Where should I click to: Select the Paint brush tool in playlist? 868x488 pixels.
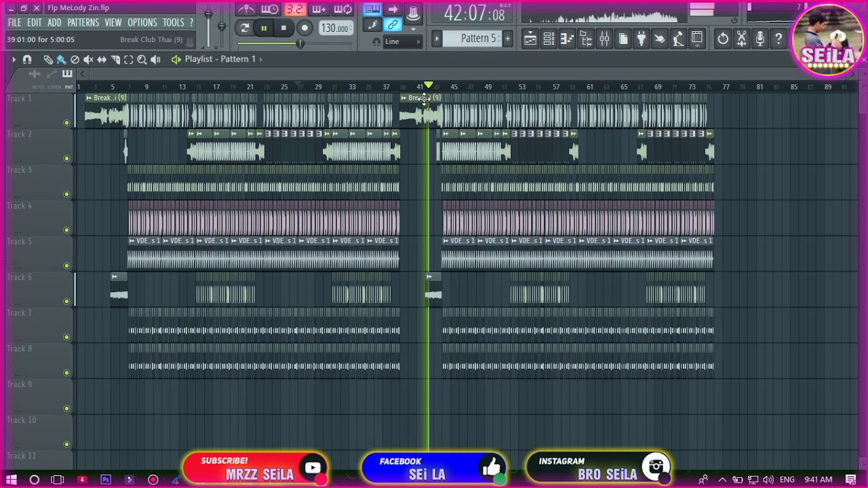coord(61,60)
